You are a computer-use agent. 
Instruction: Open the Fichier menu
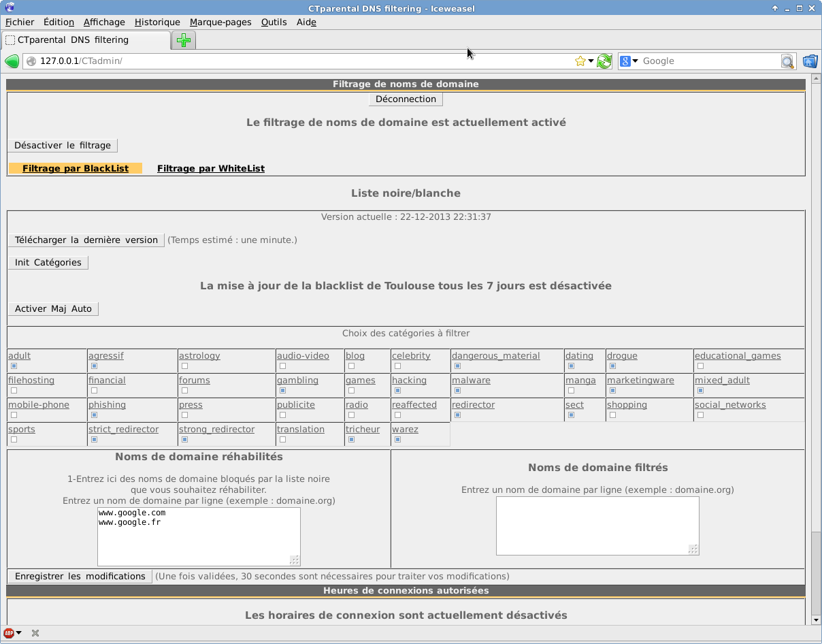20,22
